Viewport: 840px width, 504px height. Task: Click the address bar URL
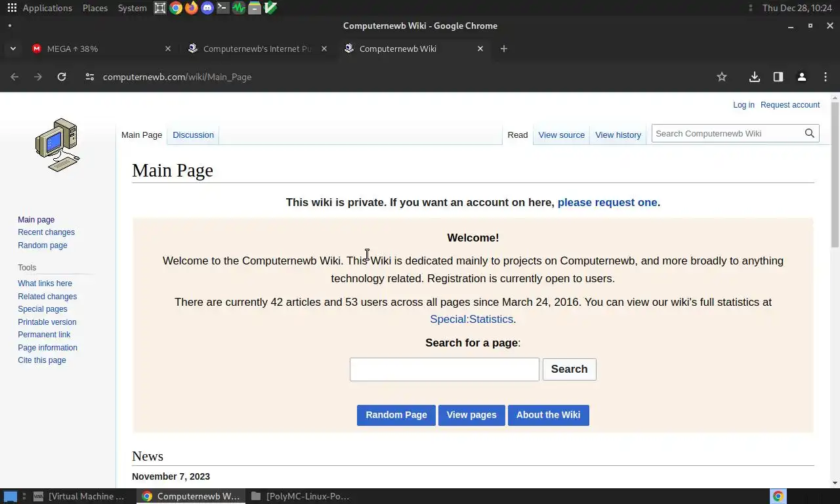[x=177, y=77]
